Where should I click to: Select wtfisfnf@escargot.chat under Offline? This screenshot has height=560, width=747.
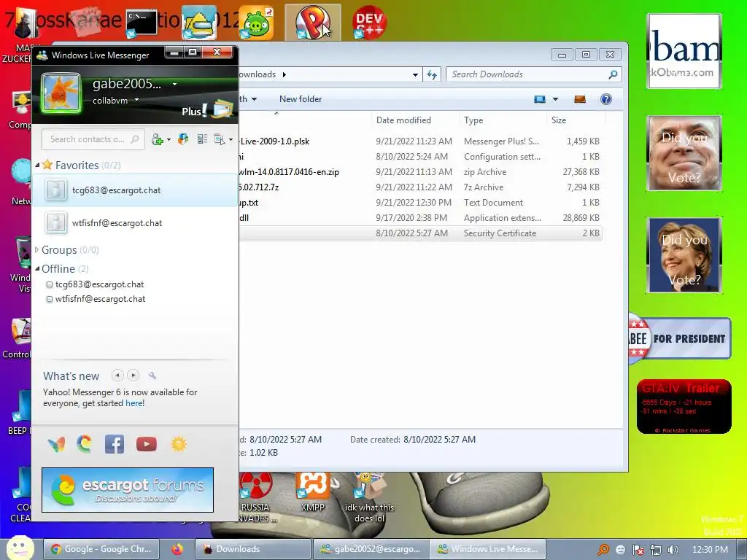(100, 299)
